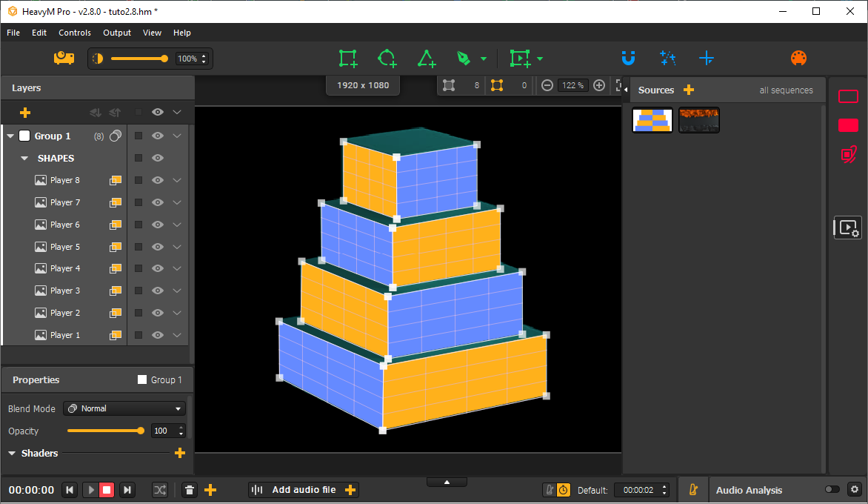Open the Blend Mode dropdown
Image resolution: width=868 pixels, height=504 pixels.
[x=124, y=408]
